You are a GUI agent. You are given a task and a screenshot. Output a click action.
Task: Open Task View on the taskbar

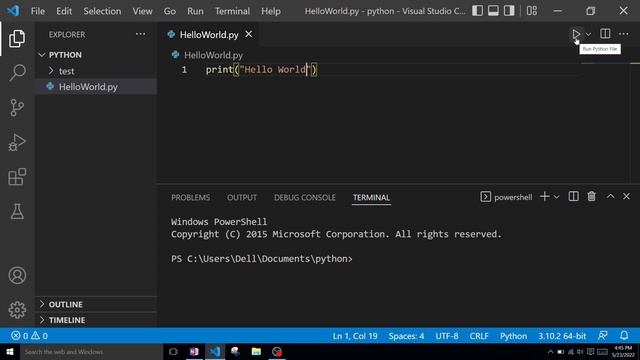pyautogui.click(x=173, y=352)
